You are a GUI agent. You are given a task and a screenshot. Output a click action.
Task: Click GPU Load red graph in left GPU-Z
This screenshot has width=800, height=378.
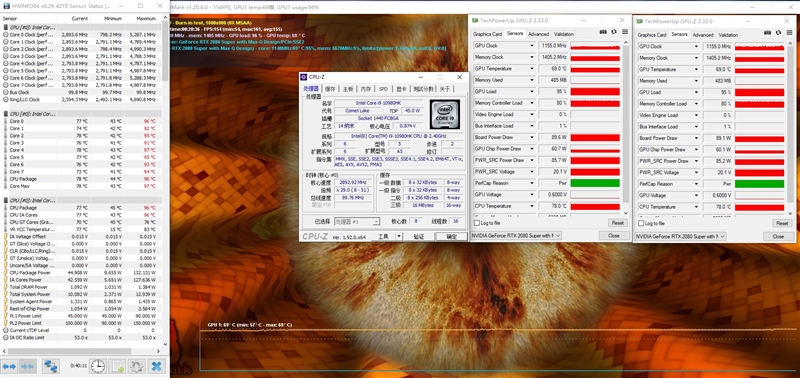[595, 92]
